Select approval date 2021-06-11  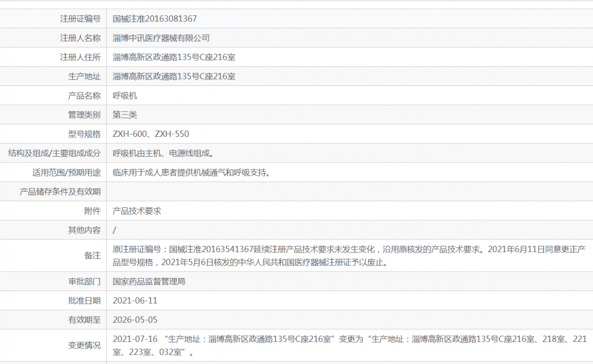(135, 301)
